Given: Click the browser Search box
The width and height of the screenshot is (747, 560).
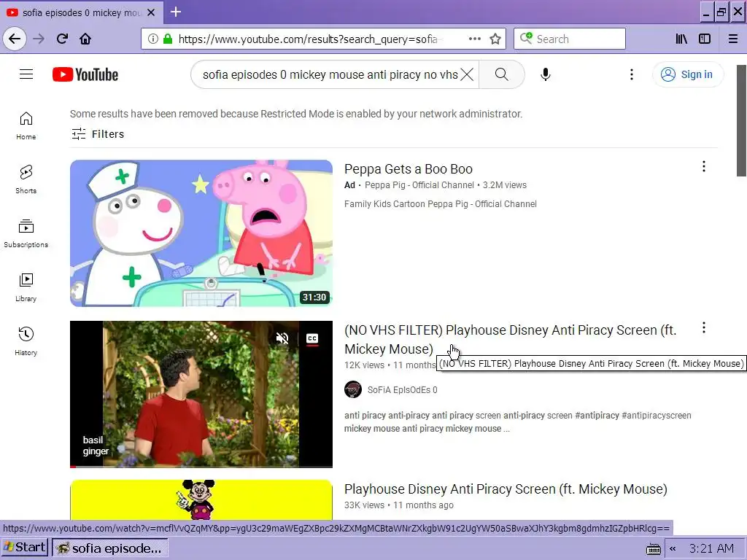Looking at the screenshot, I should point(569,39).
